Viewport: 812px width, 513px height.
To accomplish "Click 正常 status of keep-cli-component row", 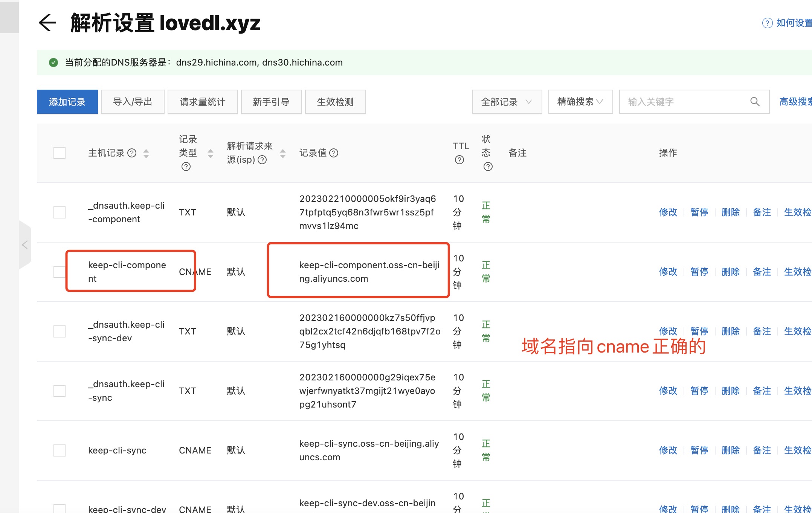I will click(486, 272).
